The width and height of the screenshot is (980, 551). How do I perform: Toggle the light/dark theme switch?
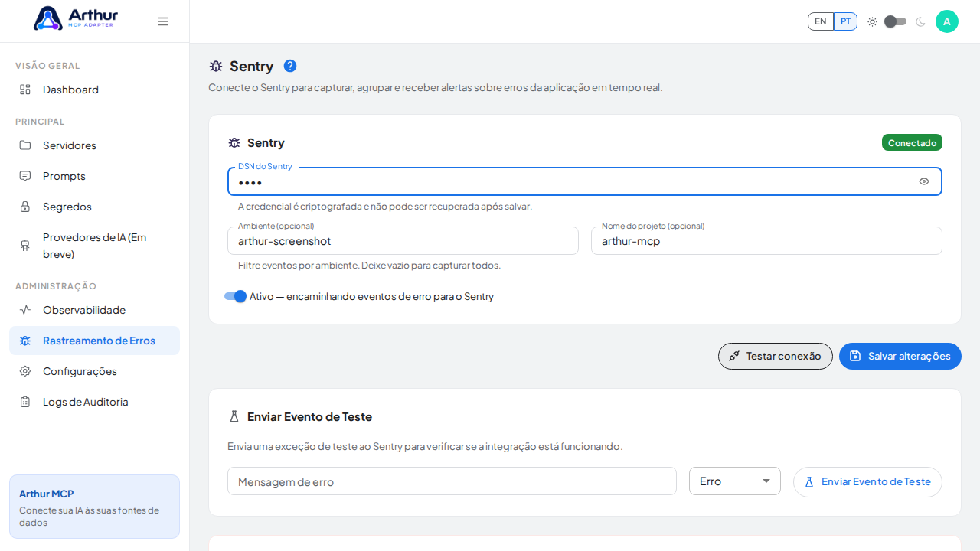pyautogui.click(x=895, y=21)
